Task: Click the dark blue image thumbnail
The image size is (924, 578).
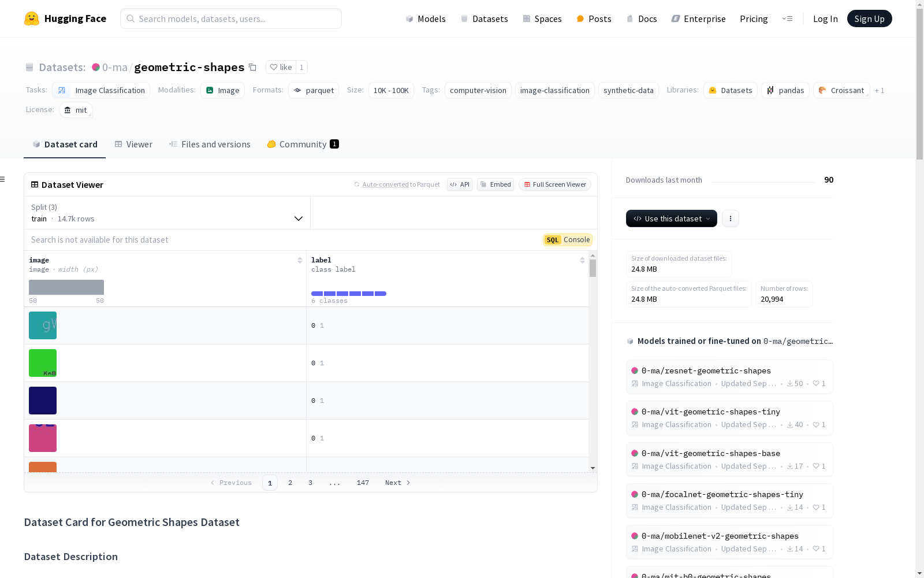Action: coord(43,401)
